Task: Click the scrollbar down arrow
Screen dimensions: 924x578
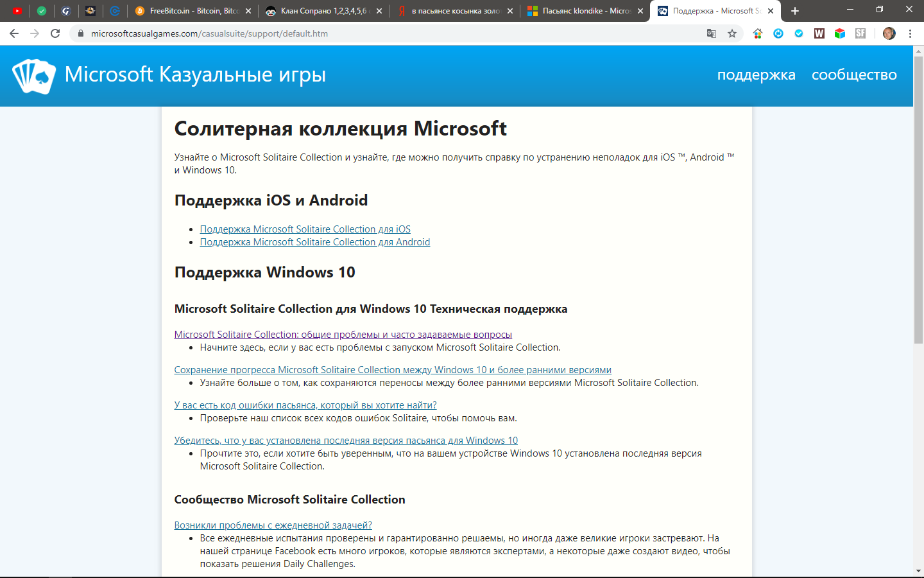Action: tap(918, 570)
